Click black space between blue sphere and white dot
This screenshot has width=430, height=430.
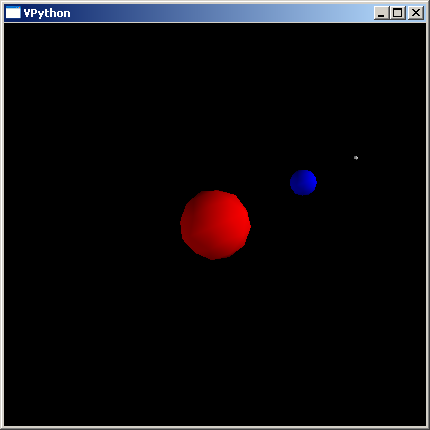coord(334,169)
